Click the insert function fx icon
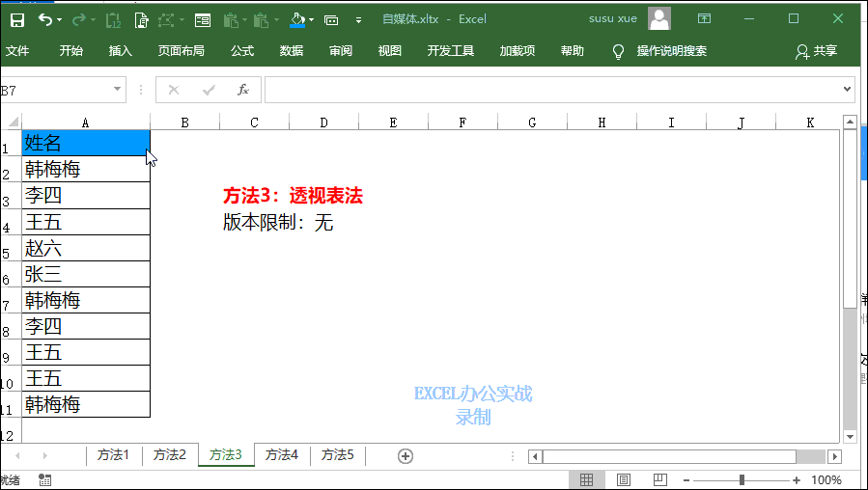Screen dimensions: 868x490 pyautogui.click(x=243, y=90)
